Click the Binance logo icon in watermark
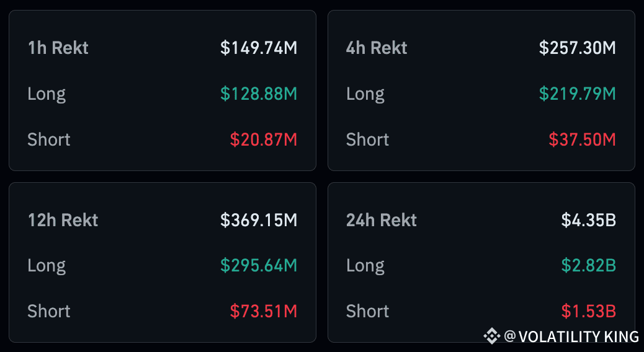Screen dimensions: 644x352 491,337
